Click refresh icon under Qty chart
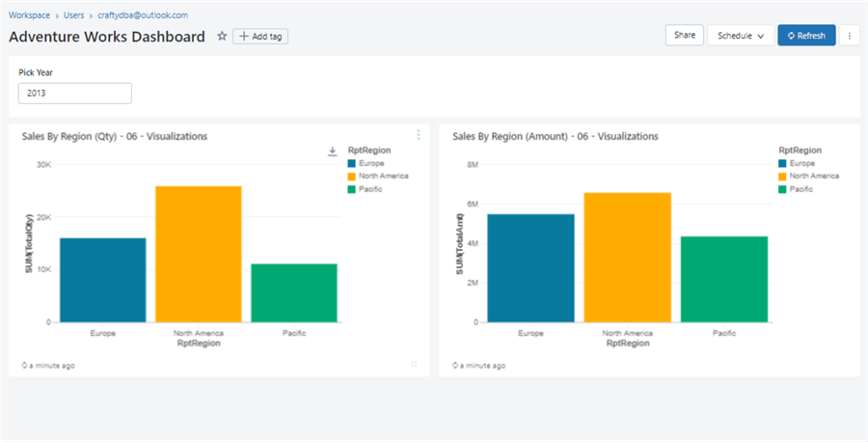The width and height of the screenshot is (868, 442). [x=24, y=366]
